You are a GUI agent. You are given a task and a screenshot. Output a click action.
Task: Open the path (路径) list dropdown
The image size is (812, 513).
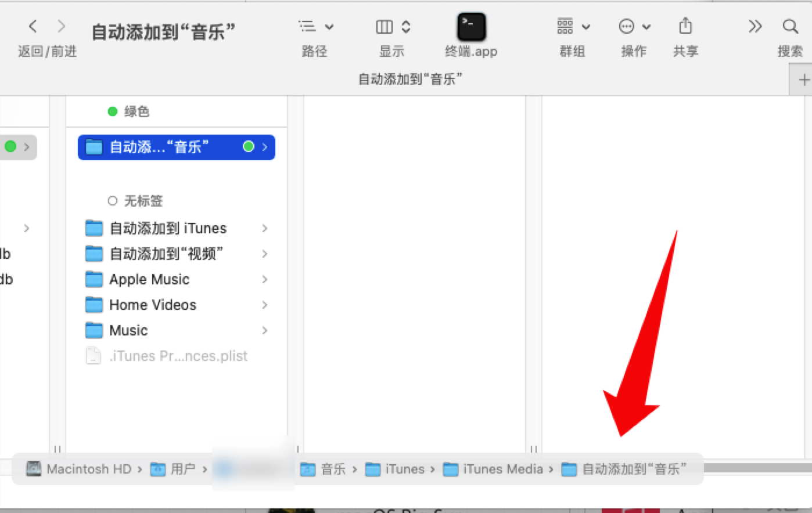click(x=315, y=27)
